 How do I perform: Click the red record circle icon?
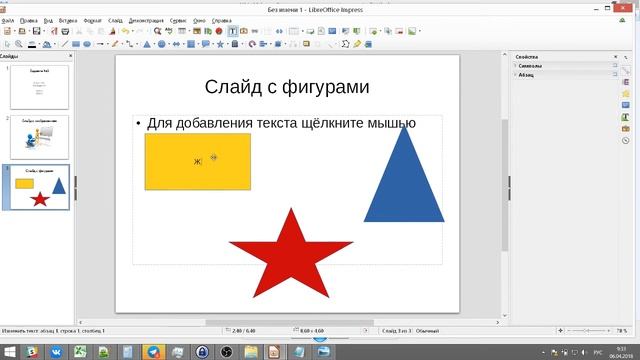point(219,31)
